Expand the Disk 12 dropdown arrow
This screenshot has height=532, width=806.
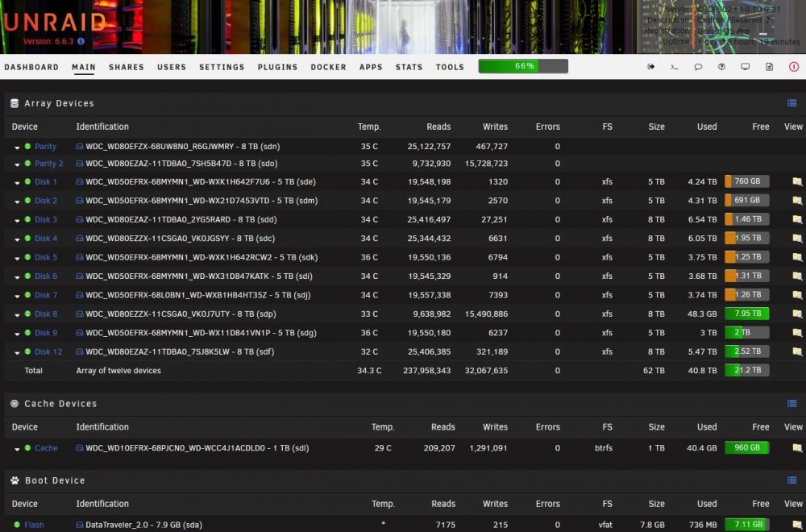pos(17,352)
